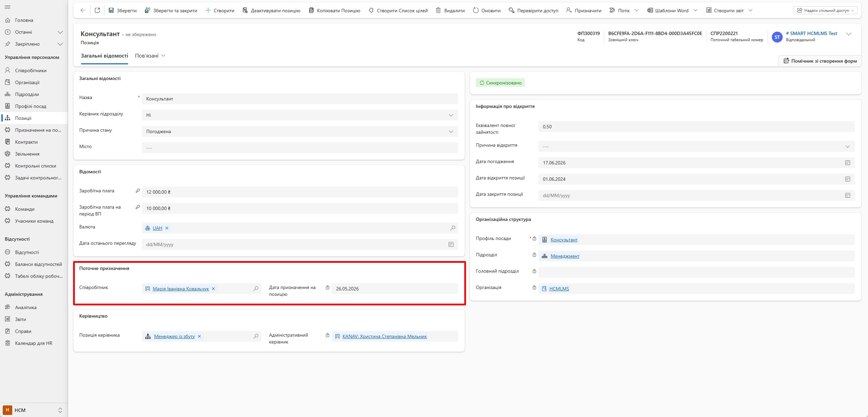
Task: Click the back arrow icon
Action: (83, 10)
